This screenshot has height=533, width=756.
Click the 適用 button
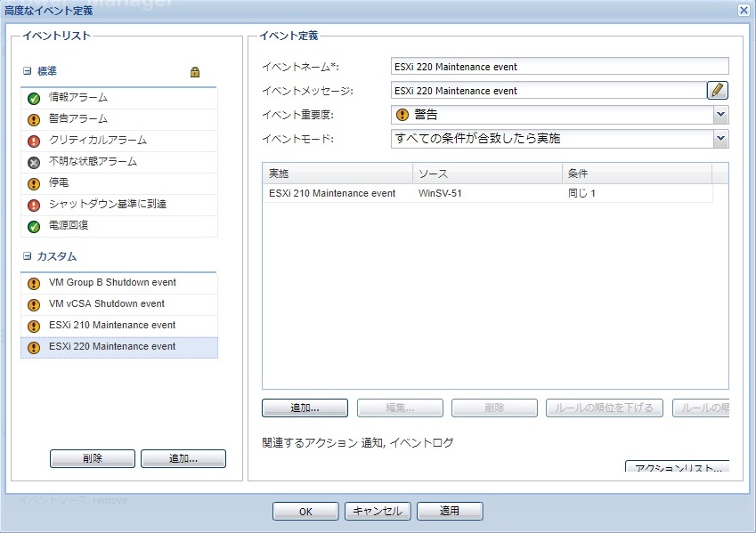point(449,511)
